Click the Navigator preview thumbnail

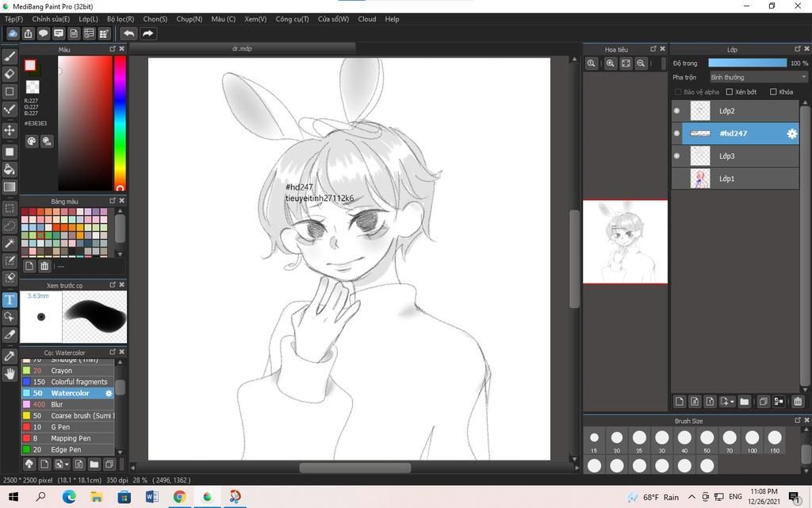pos(625,242)
